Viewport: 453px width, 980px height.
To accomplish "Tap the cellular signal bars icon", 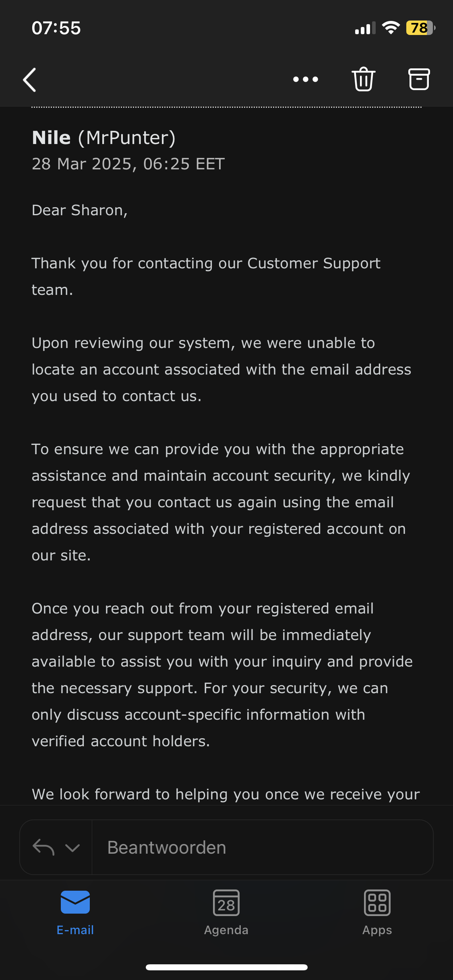I will [365, 28].
